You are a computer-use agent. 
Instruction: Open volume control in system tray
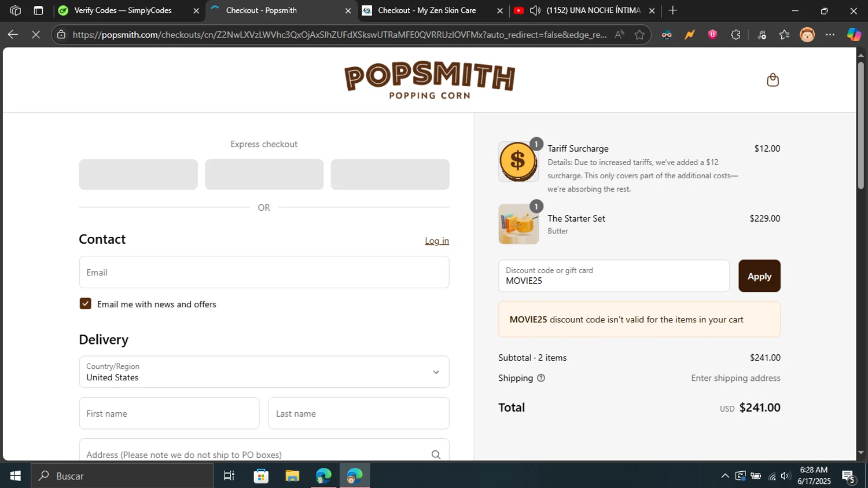[785, 476]
